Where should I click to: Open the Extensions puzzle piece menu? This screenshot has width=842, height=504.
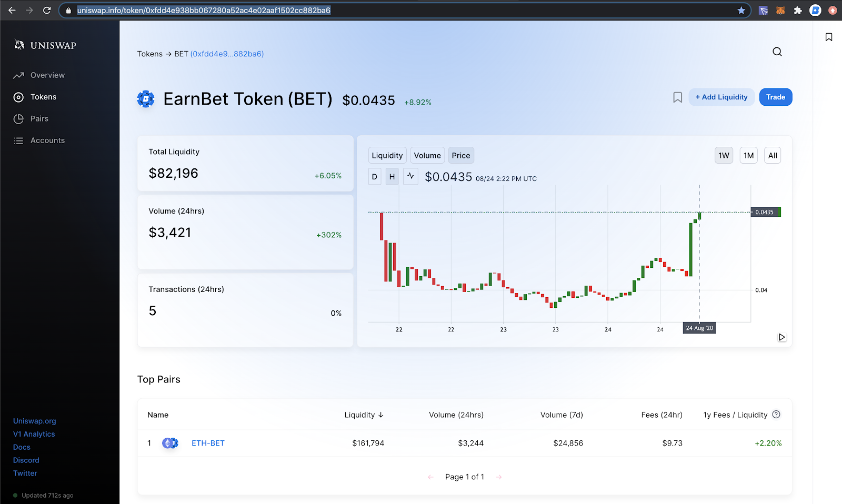[x=798, y=10]
